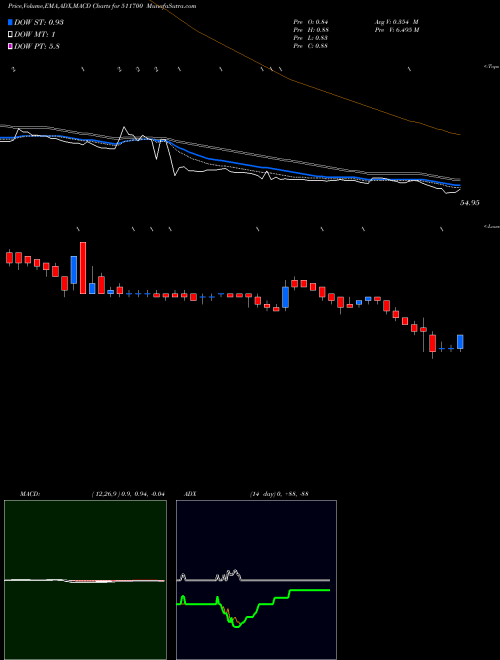Screen dimensions: 500x660
Task: Click the MACD panel title
Action: (30, 494)
